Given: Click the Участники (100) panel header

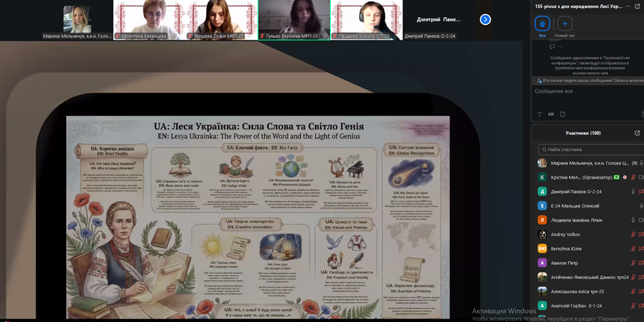Looking at the screenshot, I should pyautogui.click(x=583, y=133).
